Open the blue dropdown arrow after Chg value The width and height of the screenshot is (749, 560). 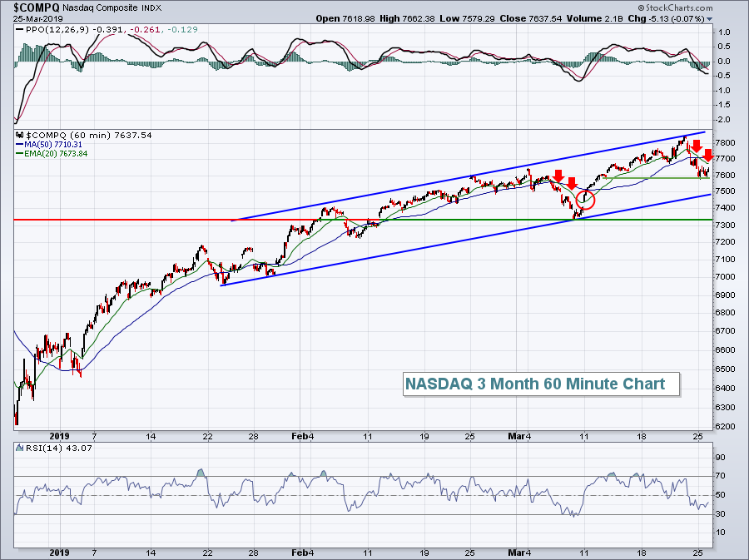709,19
